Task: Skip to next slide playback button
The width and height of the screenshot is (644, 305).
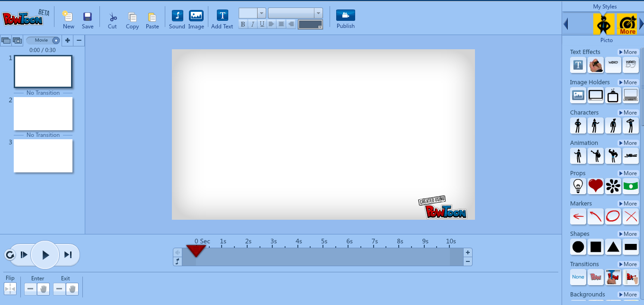Action: point(68,255)
